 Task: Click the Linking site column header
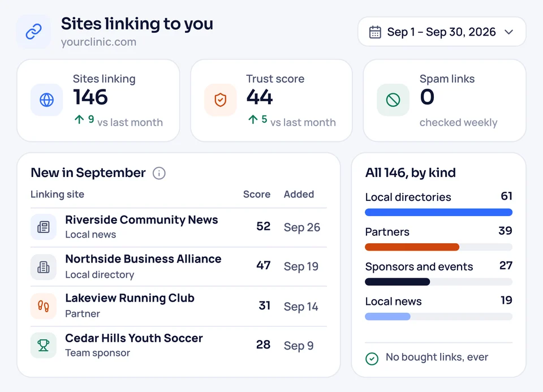pos(58,194)
